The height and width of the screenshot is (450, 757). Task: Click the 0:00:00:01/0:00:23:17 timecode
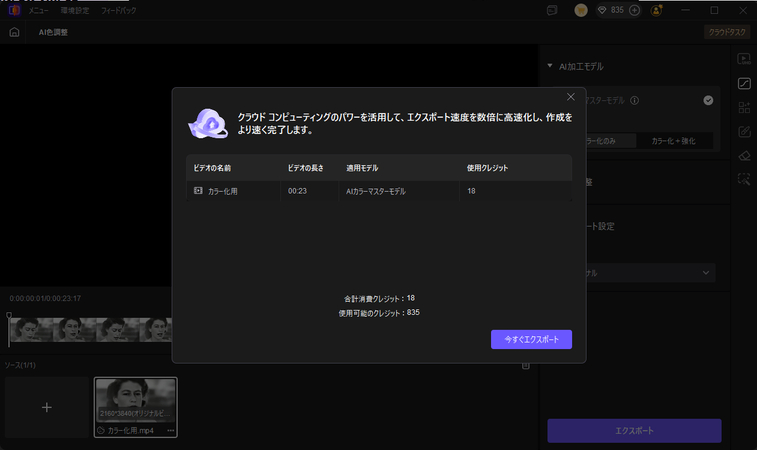(45, 298)
